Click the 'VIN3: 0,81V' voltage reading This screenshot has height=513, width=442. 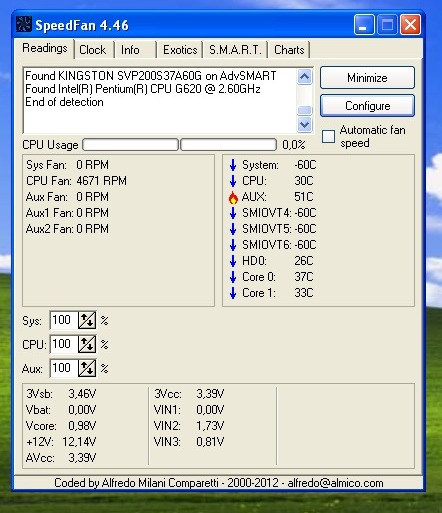click(x=189, y=442)
